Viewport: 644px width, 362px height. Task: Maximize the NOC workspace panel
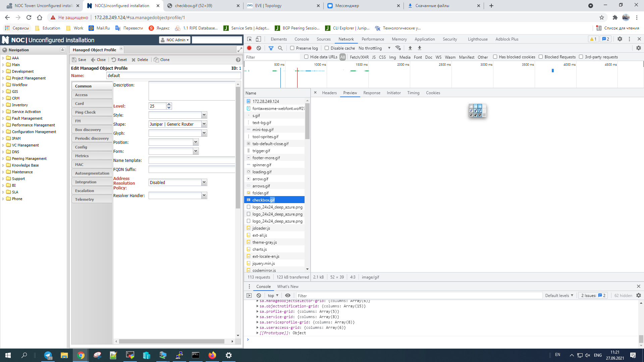240,50
